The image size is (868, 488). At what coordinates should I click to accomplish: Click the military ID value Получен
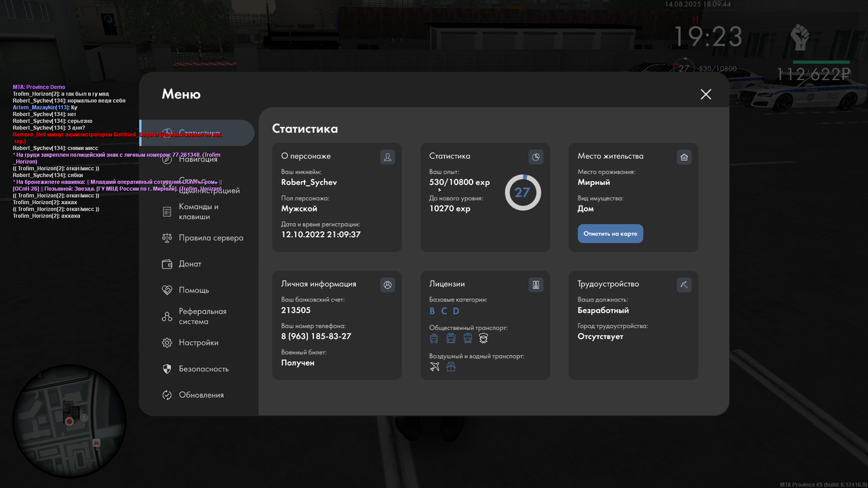[298, 363]
